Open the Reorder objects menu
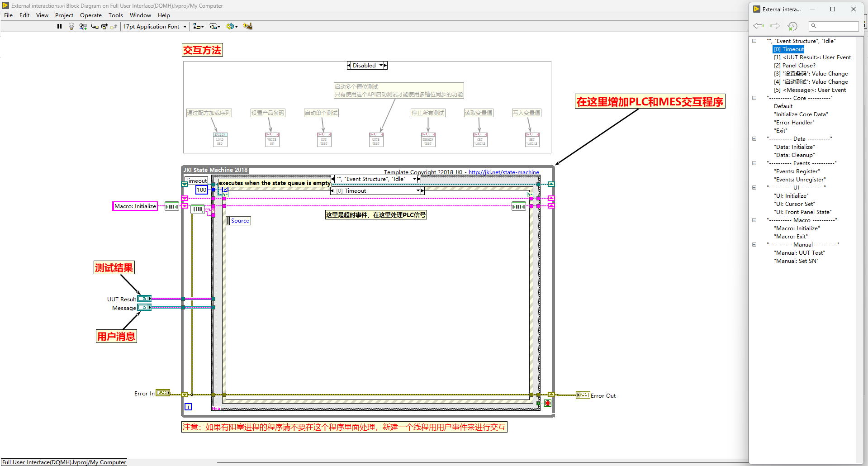This screenshot has height=466, width=868. (232, 27)
